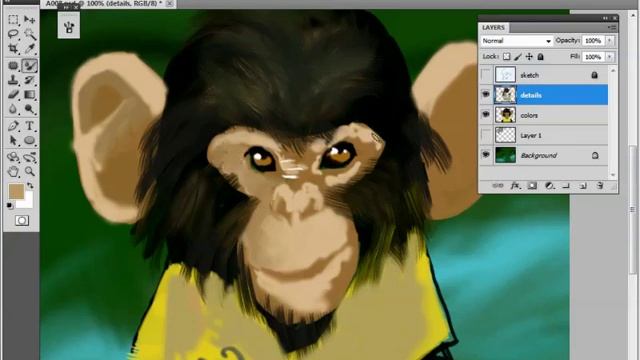Viewport: 640px width, 360px height.
Task: Show Layer 1 visibility
Action: coord(486,135)
